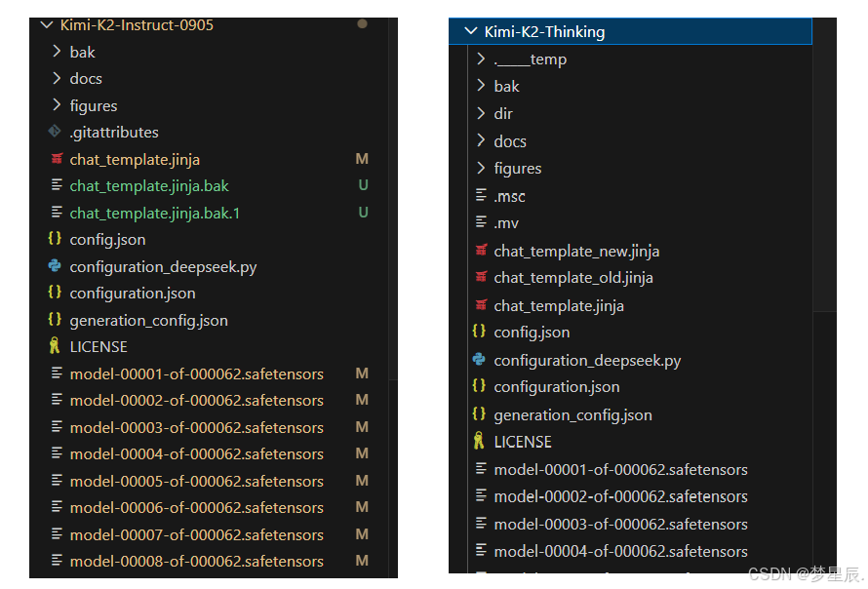Expand the .____temp folder chevron
The width and height of the screenshot is (868, 589).
coord(481,59)
